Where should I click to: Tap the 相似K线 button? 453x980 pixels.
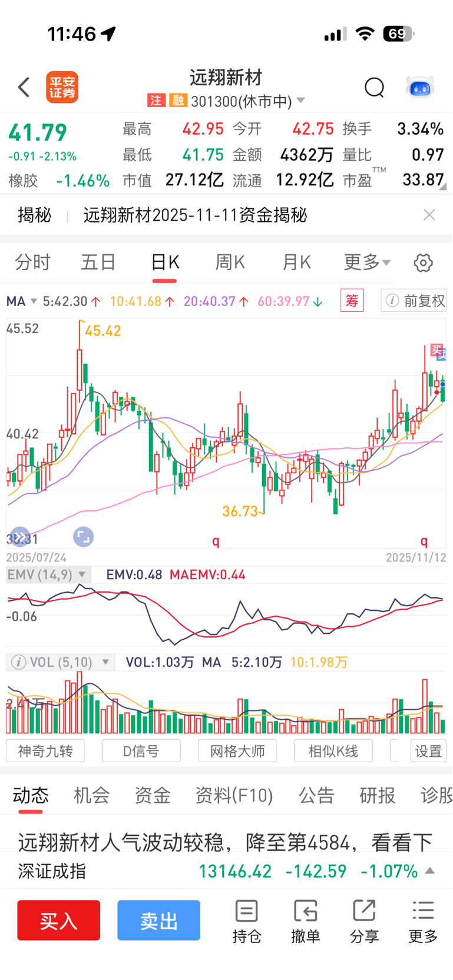[333, 751]
